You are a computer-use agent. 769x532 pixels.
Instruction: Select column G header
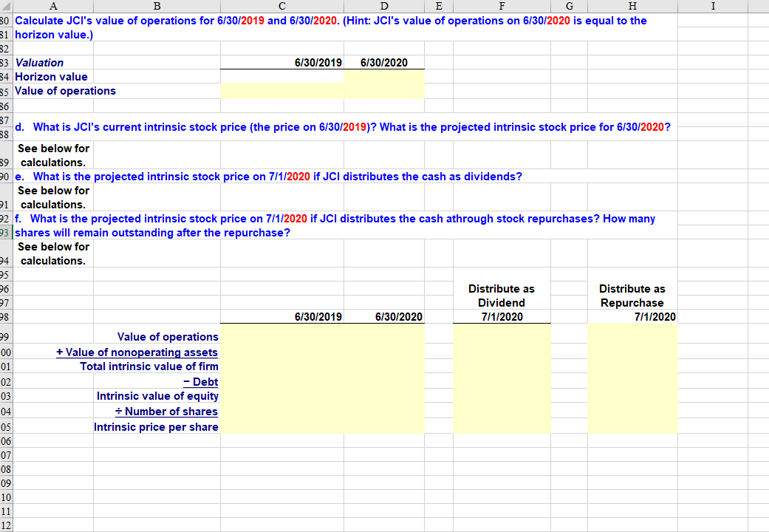point(569,6)
